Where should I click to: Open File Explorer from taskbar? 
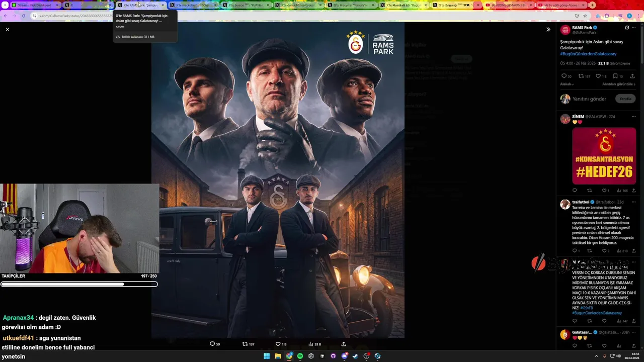278,356
